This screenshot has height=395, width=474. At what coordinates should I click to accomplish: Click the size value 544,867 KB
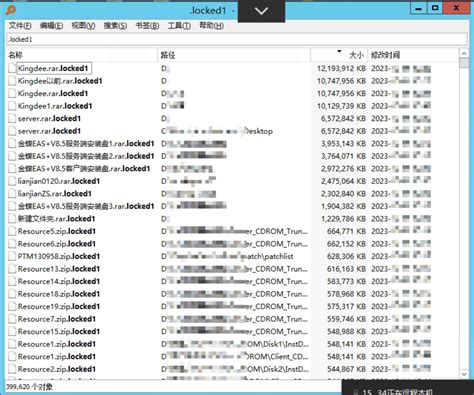click(x=346, y=369)
